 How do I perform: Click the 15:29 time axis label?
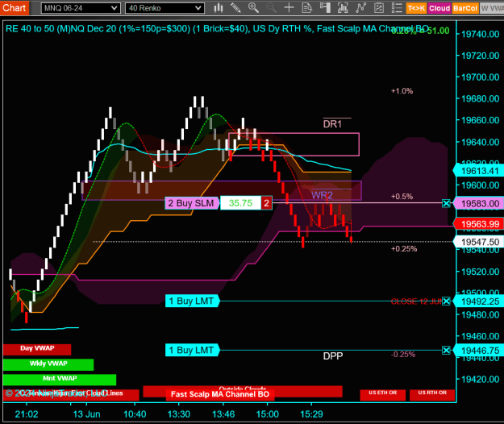pos(311,414)
